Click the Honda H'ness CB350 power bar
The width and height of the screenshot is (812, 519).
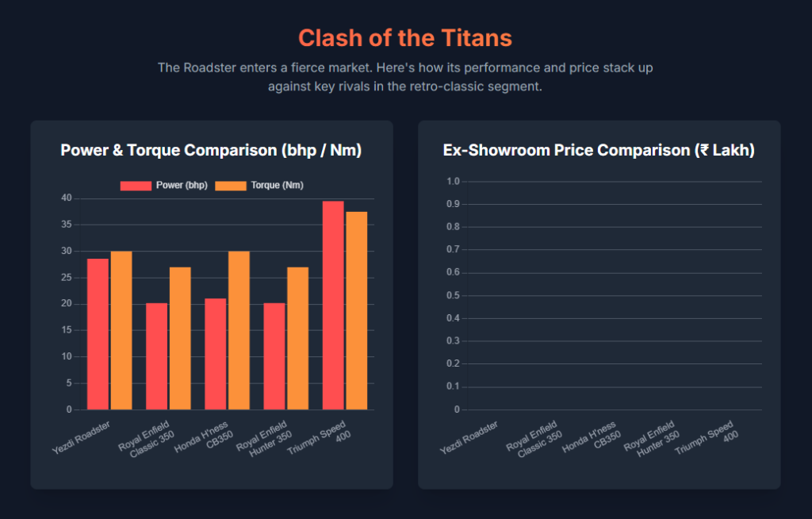click(215, 354)
